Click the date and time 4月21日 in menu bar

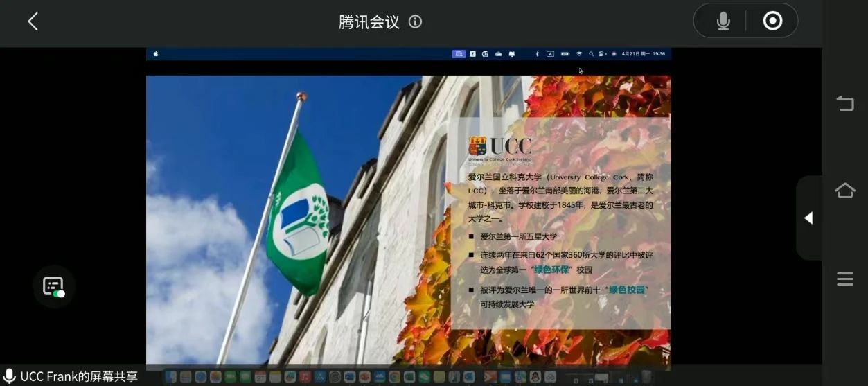tap(643, 54)
